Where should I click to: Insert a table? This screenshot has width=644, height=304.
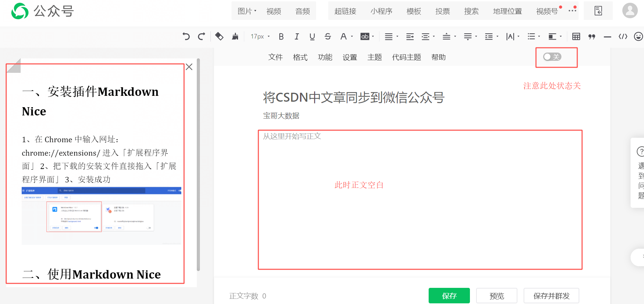[576, 36]
